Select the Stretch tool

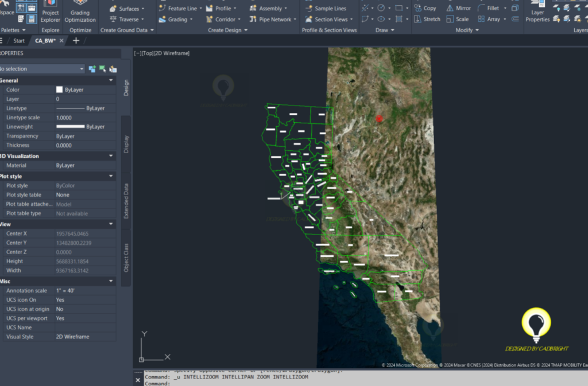[427, 19]
